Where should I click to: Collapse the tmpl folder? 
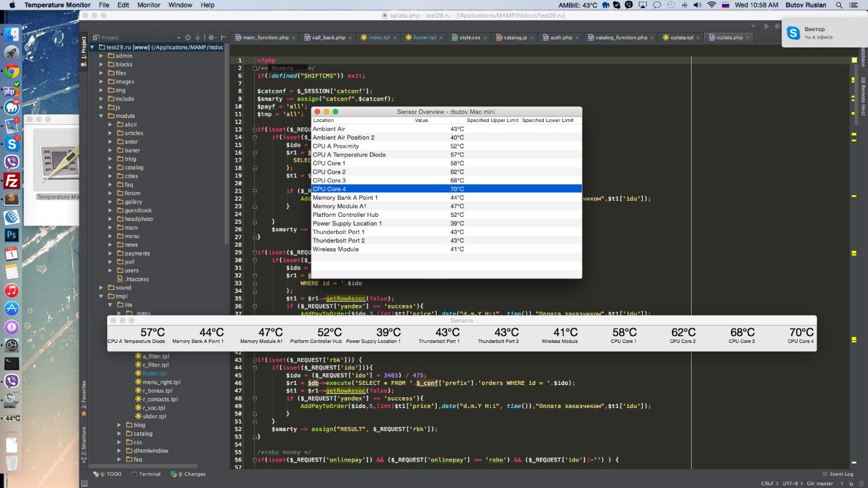click(102, 296)
